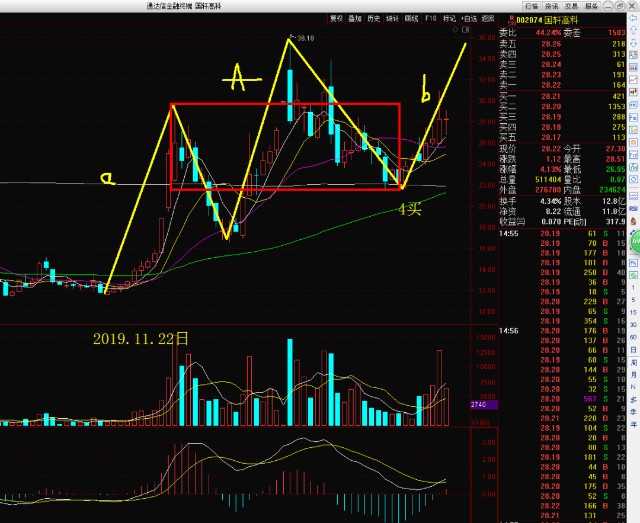Click the 现价 label in quote panel
640x523 pixels.
pos(508,149)
